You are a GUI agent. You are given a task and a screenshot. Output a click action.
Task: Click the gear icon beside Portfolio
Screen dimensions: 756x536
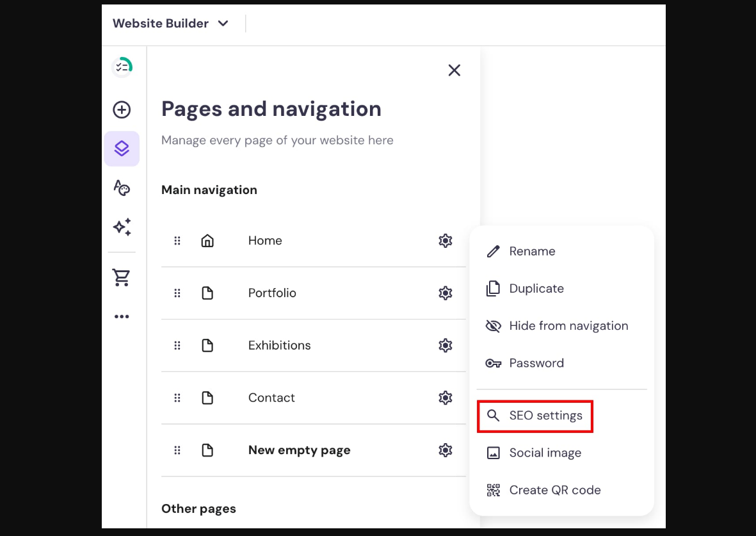click(x=445, y=293)
